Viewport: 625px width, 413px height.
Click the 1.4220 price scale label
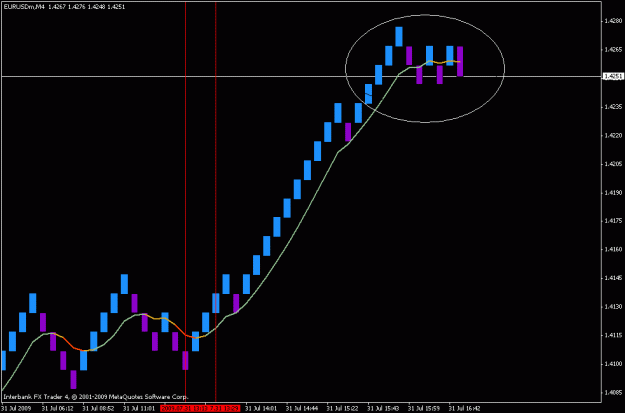click(613, 136)
